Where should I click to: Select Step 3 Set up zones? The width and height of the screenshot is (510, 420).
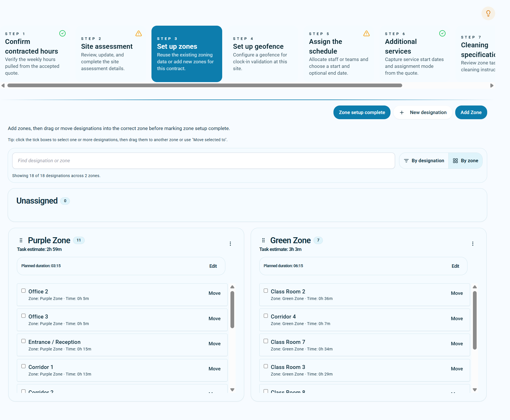point(187,54)
